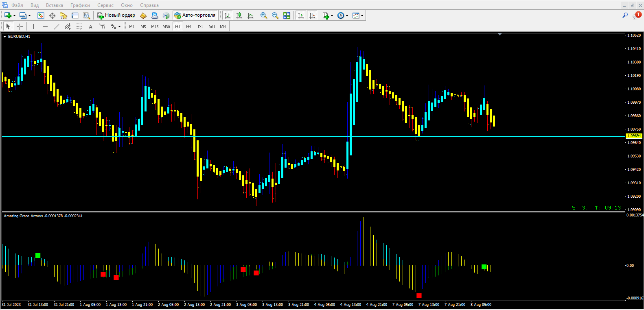Click the Zoom In magnifier icon

coord(264,15)
